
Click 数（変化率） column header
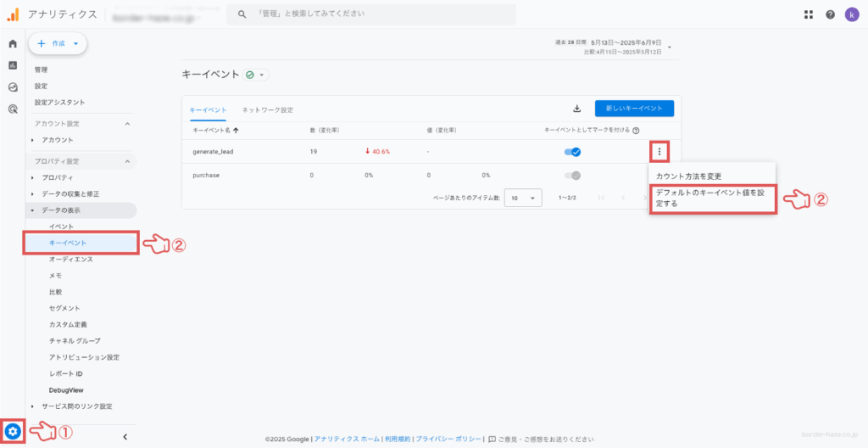click(325, 131)
